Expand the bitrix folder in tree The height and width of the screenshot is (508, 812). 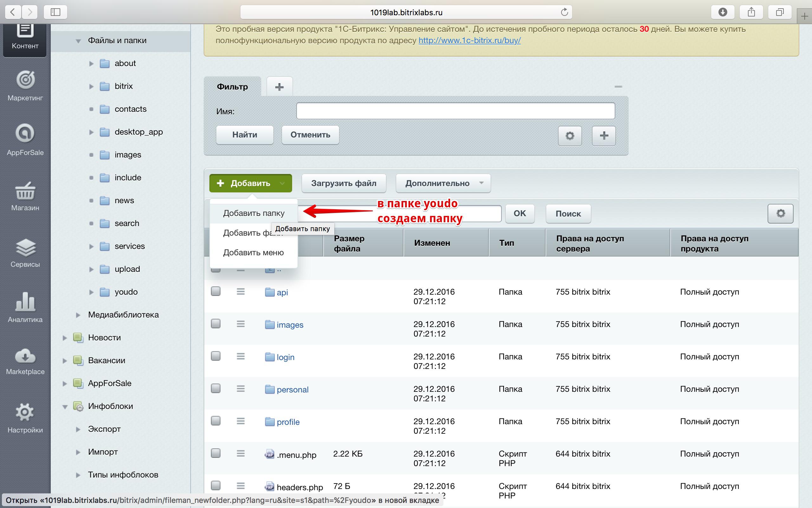click(91, 86)
